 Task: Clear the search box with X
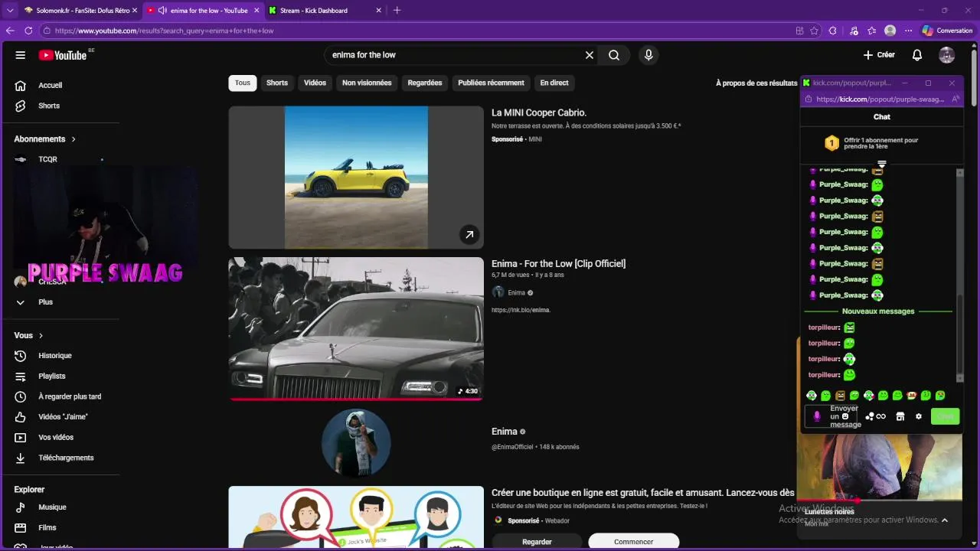pyautogui.click(x=590, y=55)
